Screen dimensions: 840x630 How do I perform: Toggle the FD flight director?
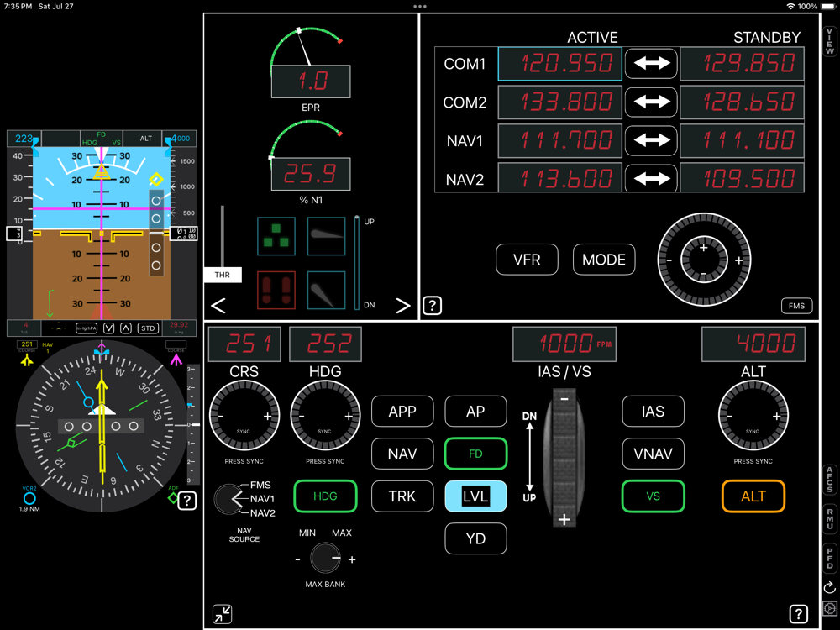(x=475, y=454)
